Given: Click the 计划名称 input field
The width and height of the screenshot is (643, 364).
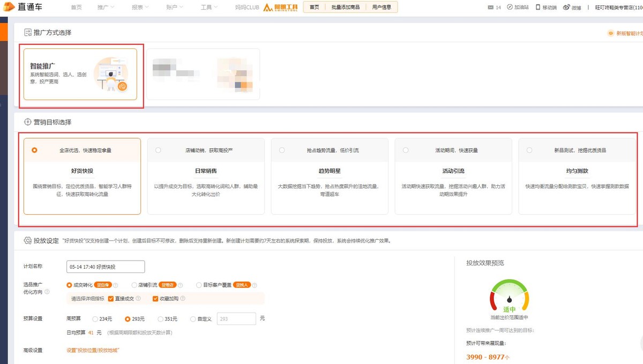Looking at the screenshot, I should tap(105, 266).
